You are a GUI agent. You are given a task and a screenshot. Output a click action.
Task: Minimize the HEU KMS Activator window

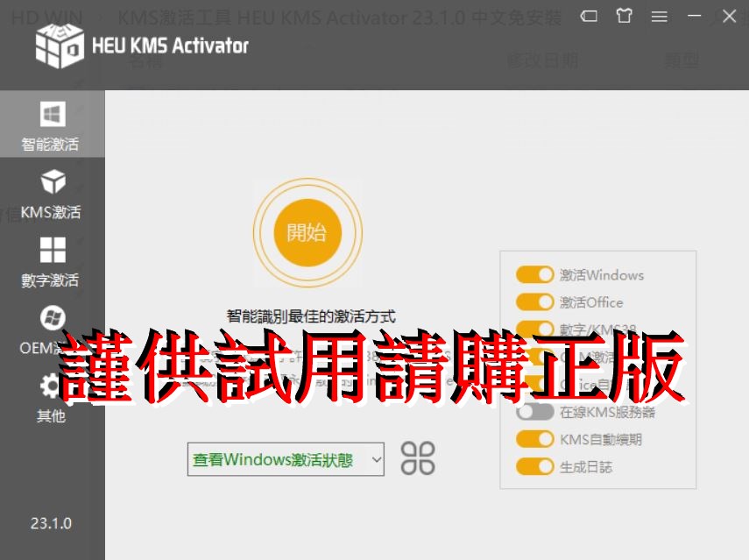click(694, 16)
